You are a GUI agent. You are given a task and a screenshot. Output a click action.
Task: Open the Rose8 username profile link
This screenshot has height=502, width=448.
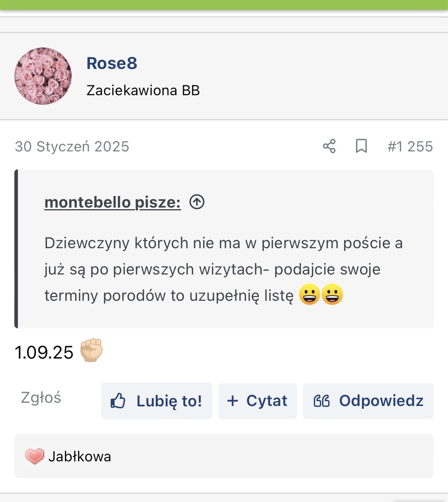(x=112, y=63)
